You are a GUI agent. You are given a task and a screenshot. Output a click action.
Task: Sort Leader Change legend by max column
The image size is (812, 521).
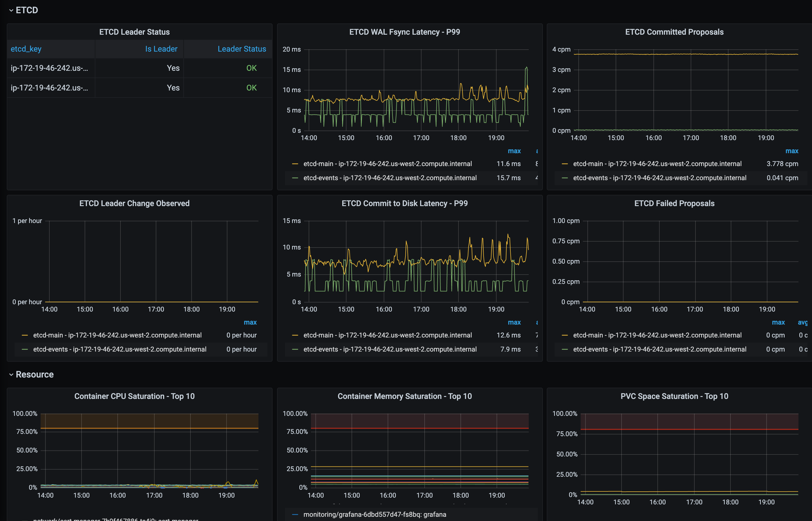coord(250,323)
